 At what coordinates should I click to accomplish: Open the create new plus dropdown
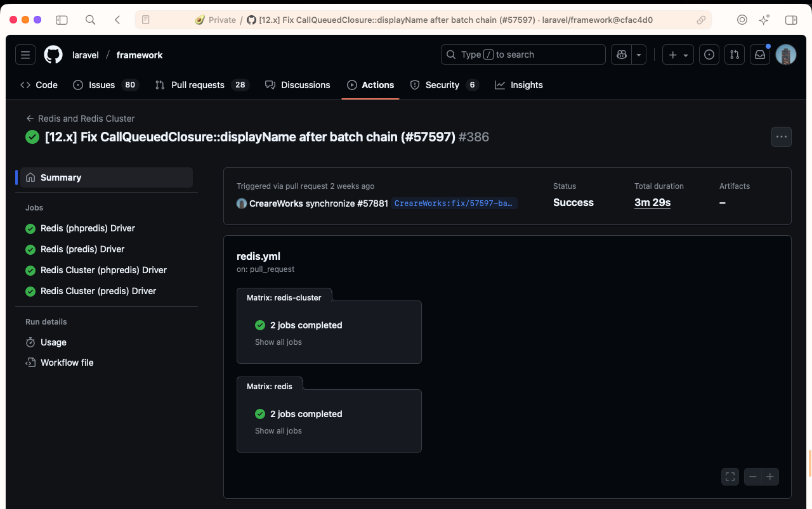(678, 55)
